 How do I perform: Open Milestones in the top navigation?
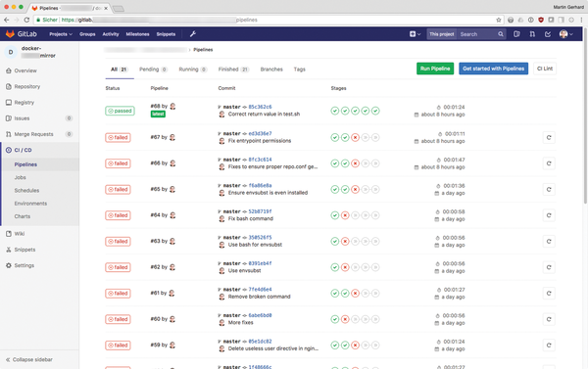tap(137, 34)
